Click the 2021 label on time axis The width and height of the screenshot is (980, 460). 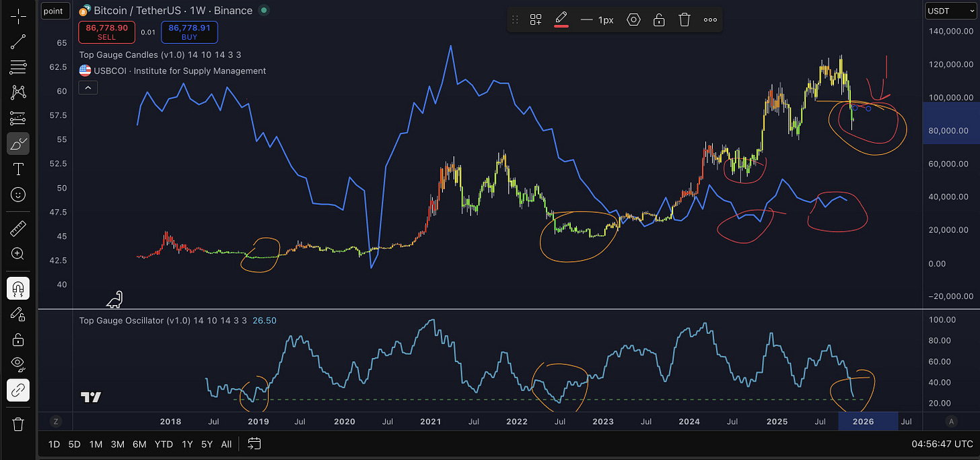coord(430,422)
